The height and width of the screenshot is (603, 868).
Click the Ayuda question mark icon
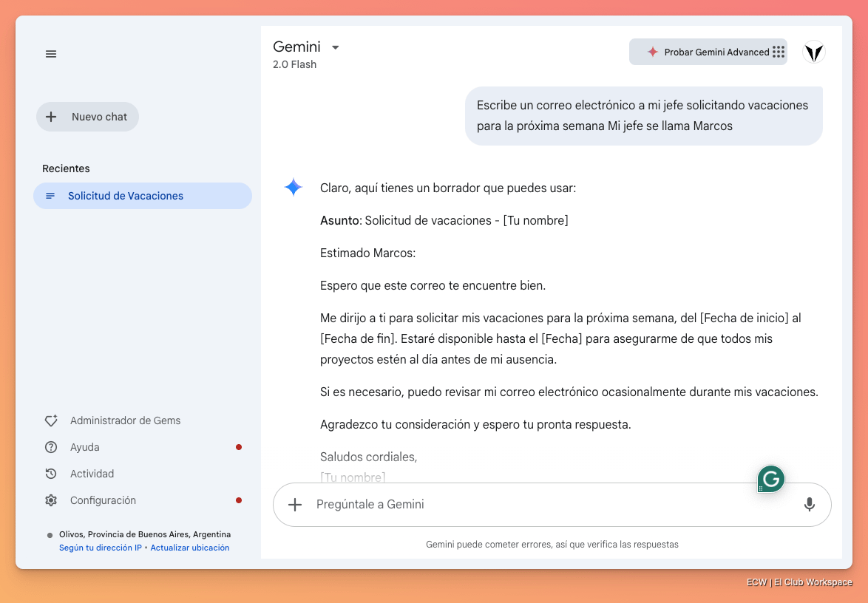51,447
